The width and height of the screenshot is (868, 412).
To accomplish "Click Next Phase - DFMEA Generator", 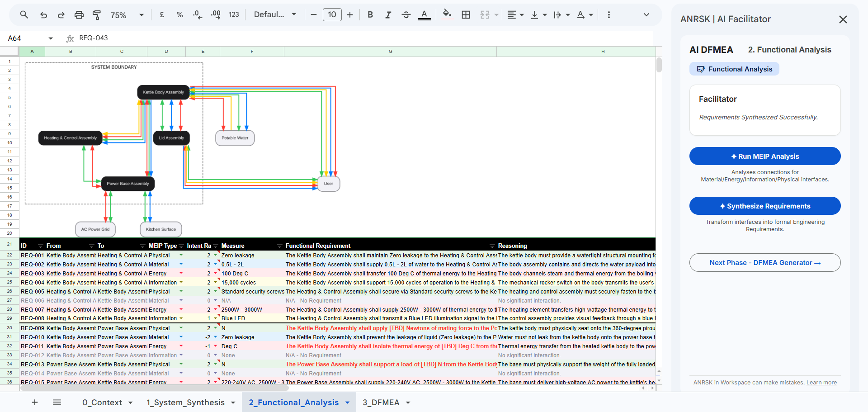I will tap(764, 262).
